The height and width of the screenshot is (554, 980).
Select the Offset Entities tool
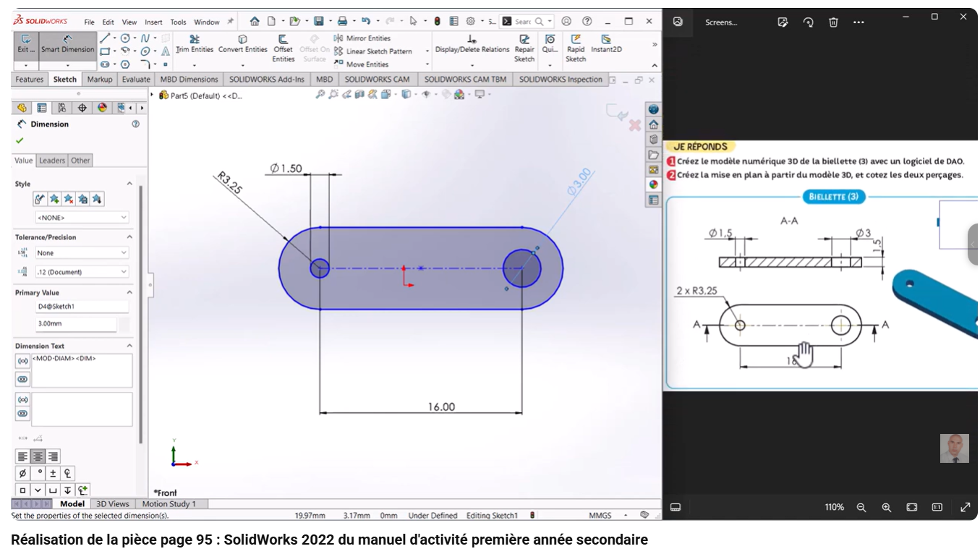point(284,48)
